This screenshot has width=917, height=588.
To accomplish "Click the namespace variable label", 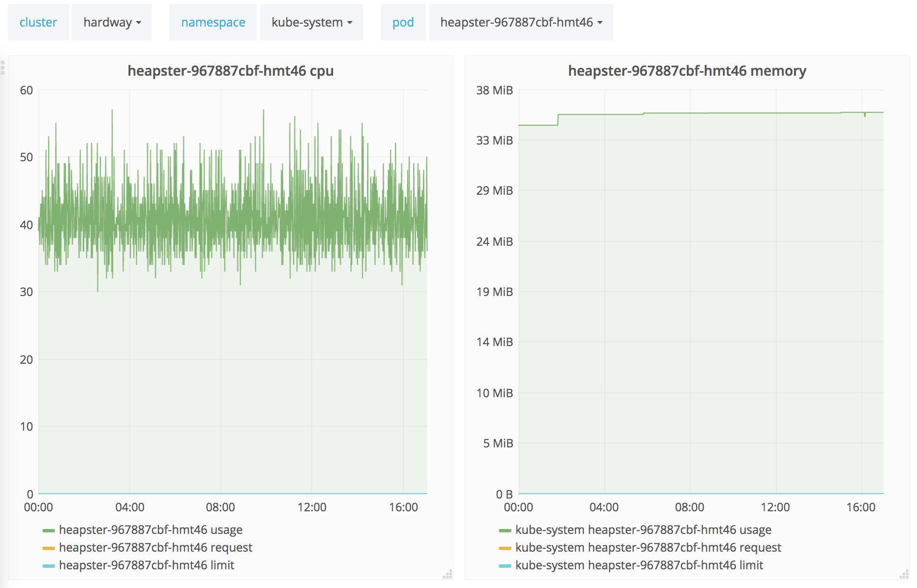I will (213, 23).
